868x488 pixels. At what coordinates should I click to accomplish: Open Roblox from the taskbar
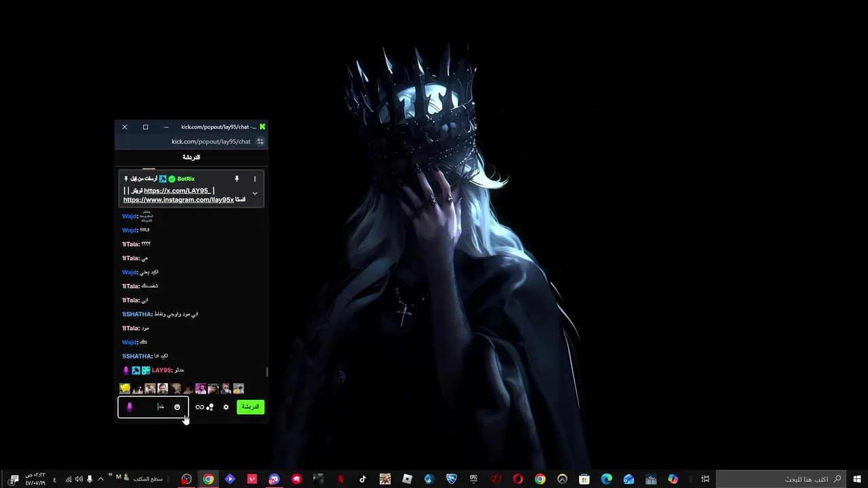click(407, 479)
